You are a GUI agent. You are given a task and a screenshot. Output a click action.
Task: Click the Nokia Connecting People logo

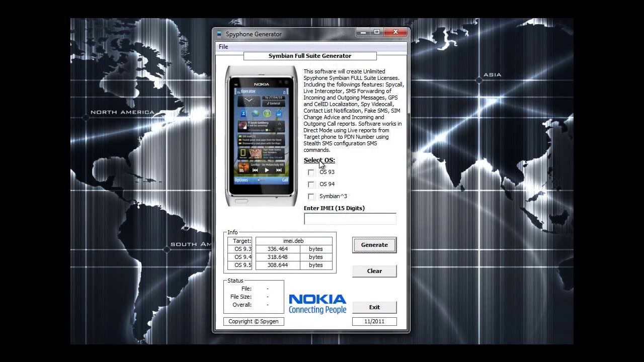point(317,304)
